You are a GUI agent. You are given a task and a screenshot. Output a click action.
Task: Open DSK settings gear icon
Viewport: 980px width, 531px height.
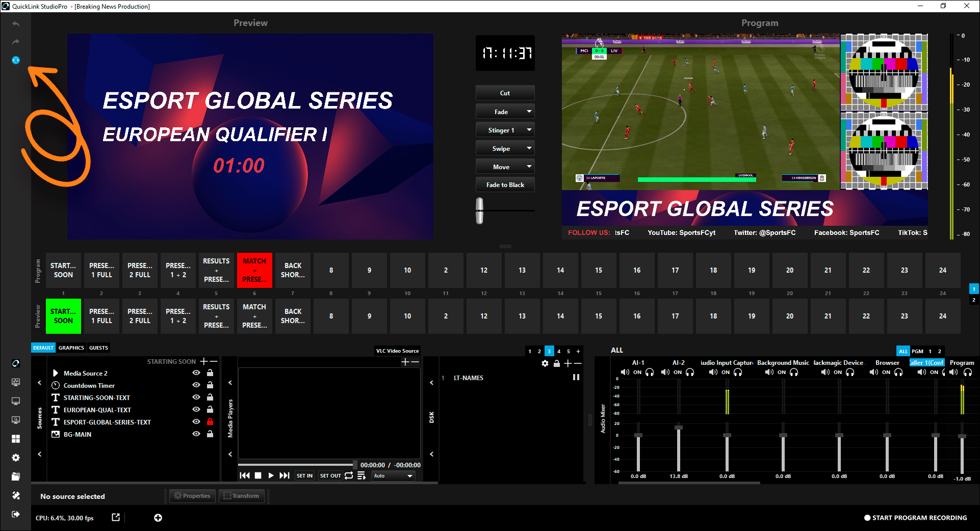(x=545, y=363)
